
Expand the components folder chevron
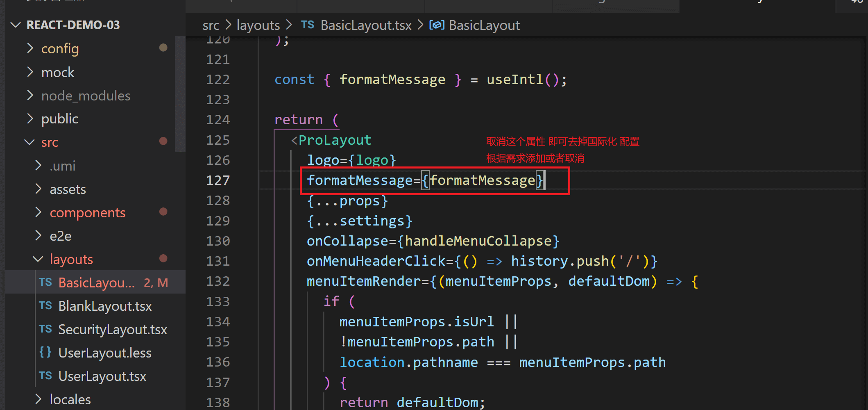coord(39,212)
